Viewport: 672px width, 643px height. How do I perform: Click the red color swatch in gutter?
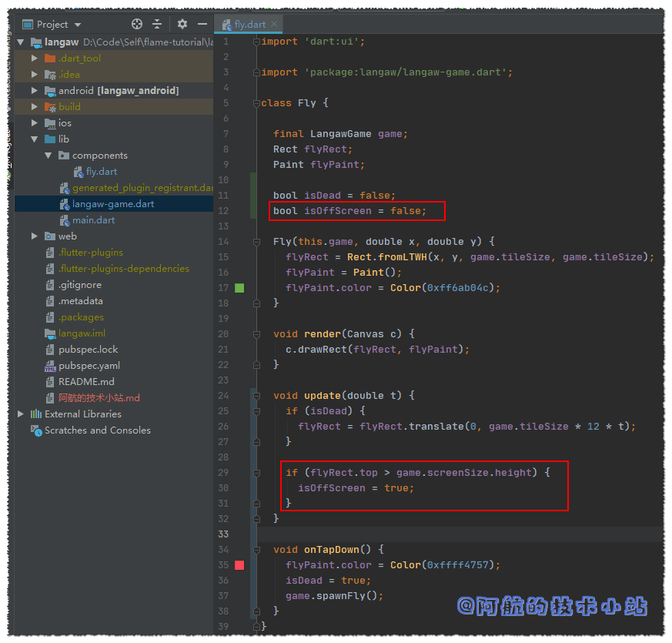coord(239,565)
